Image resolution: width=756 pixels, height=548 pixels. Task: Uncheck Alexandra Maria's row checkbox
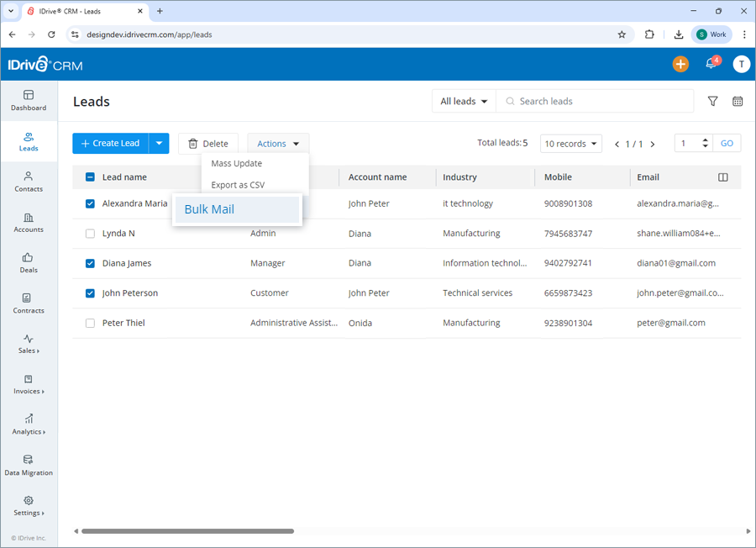(x=90, y=203)
